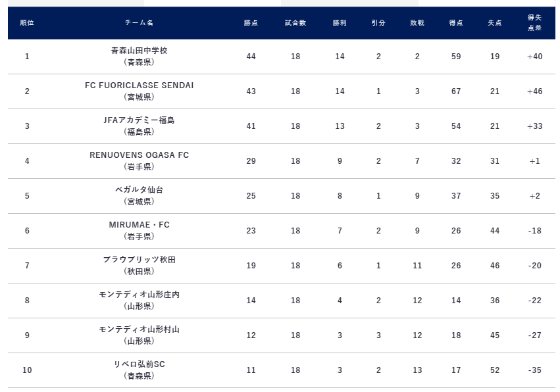Click the FC FUORICLASSE SENDAI team name
This screenshot has width=560, height=392.
coord(139,86)
